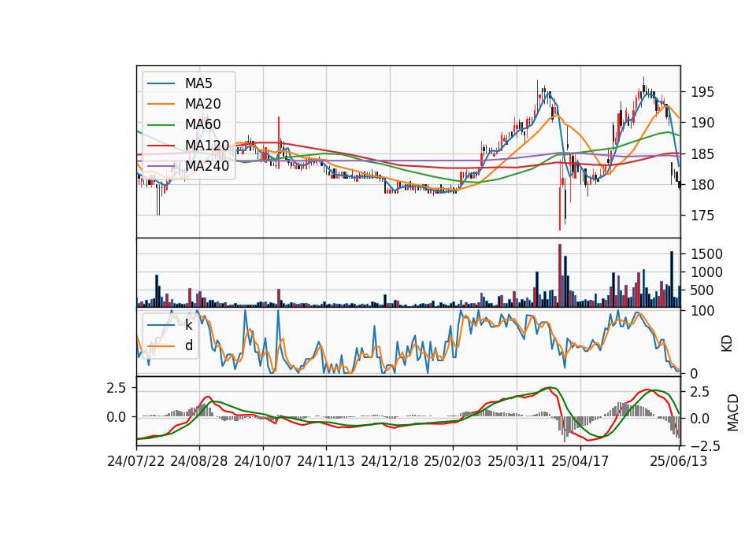The width and height of the screenshot is (756, 543).
Task: Click the 1500 volume axis label
Action: [707, 254]
